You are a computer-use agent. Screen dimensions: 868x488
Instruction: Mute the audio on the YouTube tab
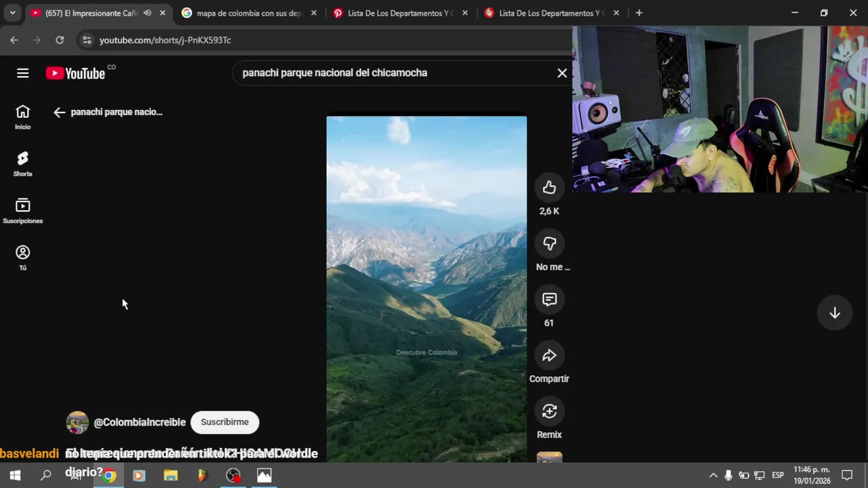(x=147, y=13)
